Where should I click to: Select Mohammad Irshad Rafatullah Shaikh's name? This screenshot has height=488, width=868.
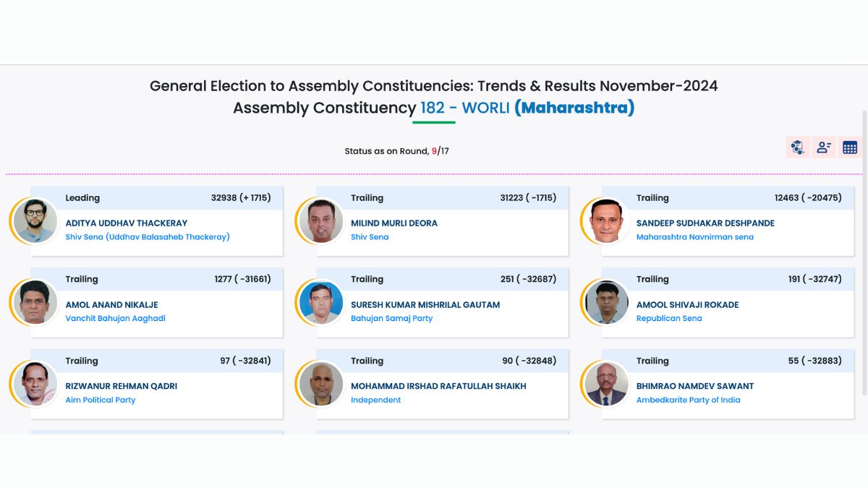point(438,386)
